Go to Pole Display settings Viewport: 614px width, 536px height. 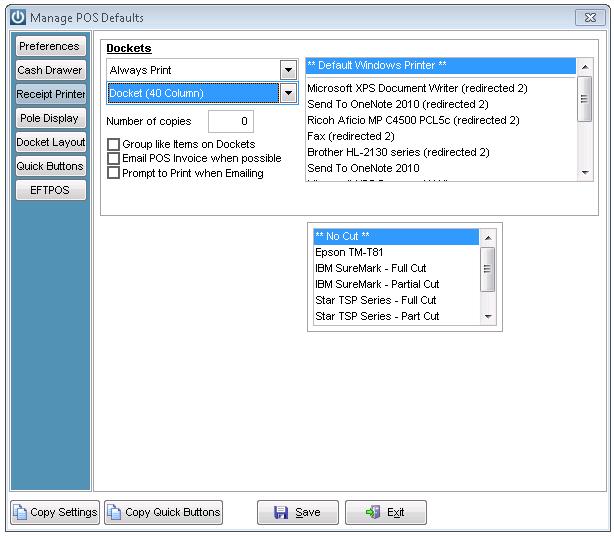coord(51,118)
